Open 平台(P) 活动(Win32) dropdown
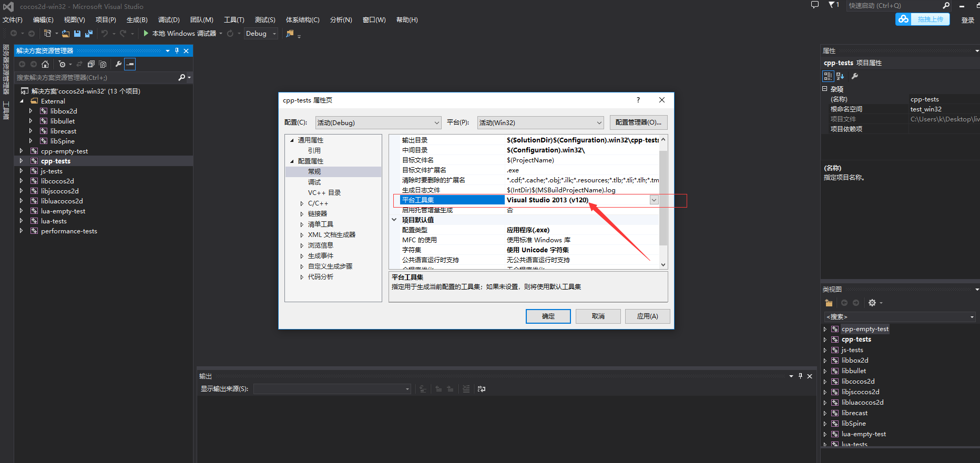This screenshot has height=463, width=980. (x=540, y=122)
